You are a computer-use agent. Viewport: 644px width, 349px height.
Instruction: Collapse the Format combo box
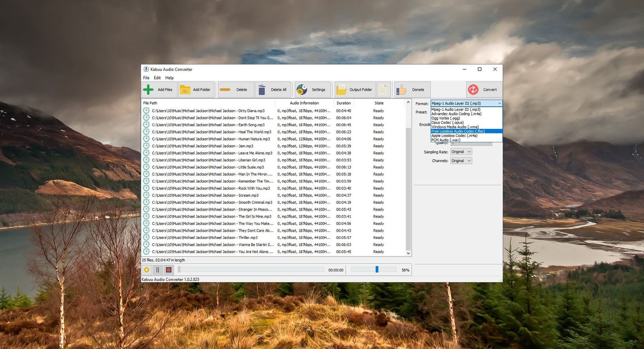tap(499, 103)
